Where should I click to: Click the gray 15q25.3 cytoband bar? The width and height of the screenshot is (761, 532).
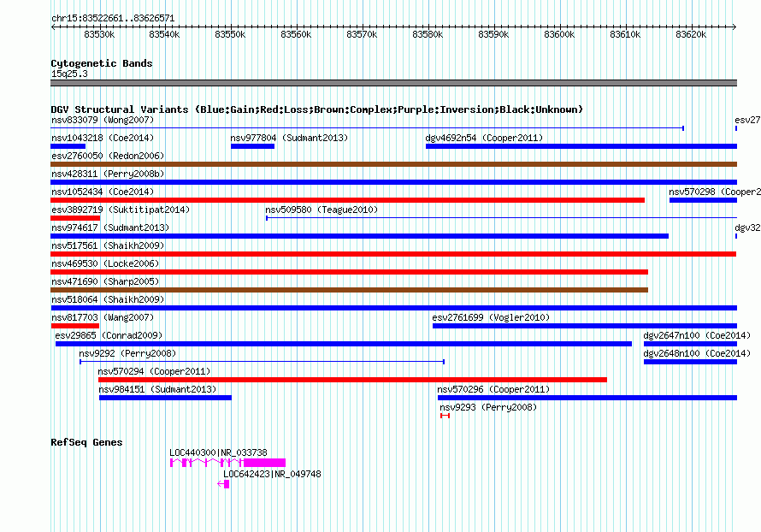coord(393,83)
